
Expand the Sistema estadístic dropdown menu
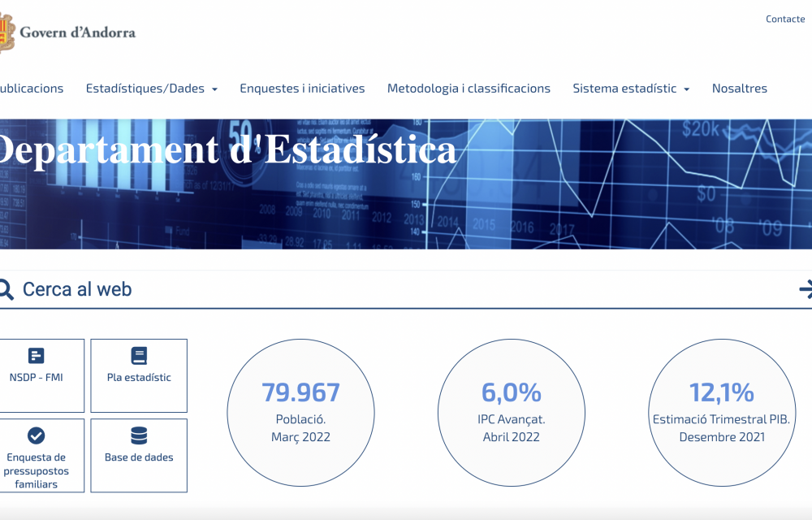coord(630,89)
